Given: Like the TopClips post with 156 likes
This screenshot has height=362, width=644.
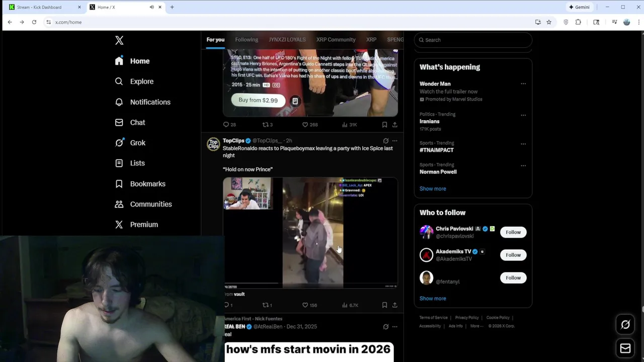Looking at the screenshot, I should pyautogui.click(x=309, y=305).
